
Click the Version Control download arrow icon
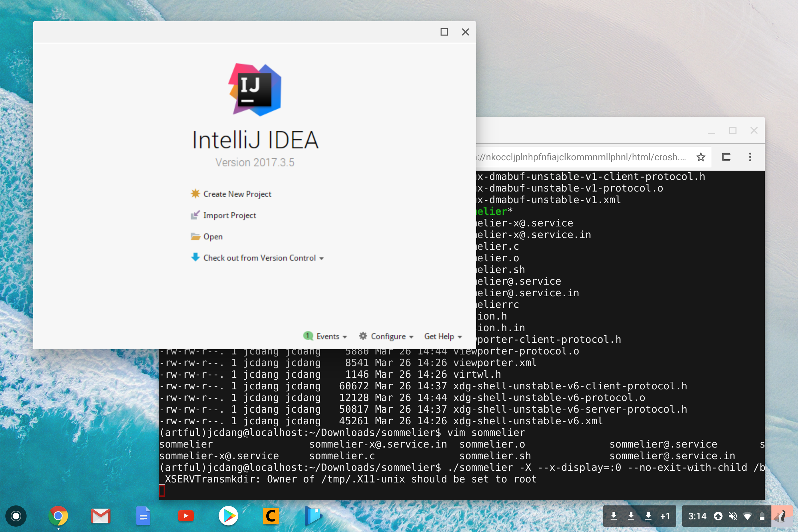tap(195, 257)
